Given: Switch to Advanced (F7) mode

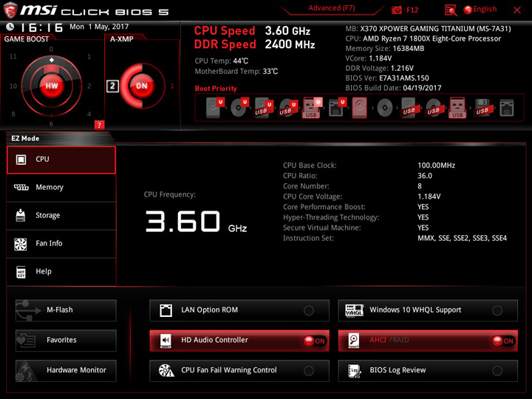Looking at the screenshot, I should [332, 8].
